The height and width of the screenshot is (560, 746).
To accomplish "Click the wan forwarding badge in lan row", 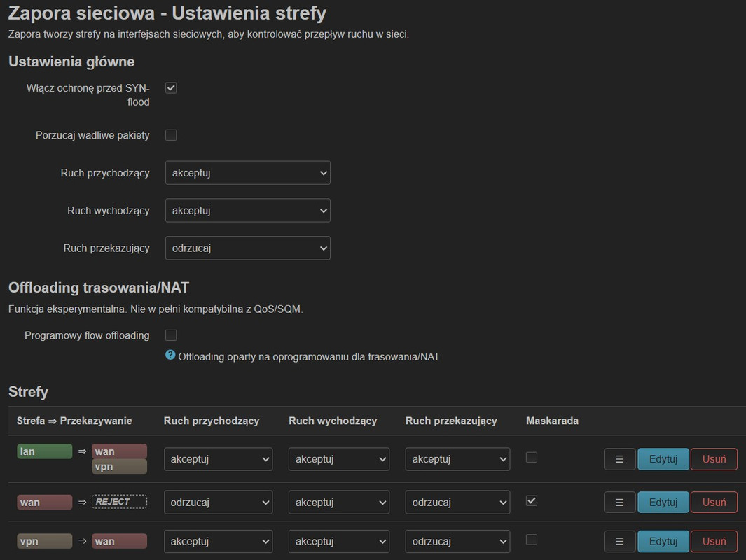I will 119,451.
